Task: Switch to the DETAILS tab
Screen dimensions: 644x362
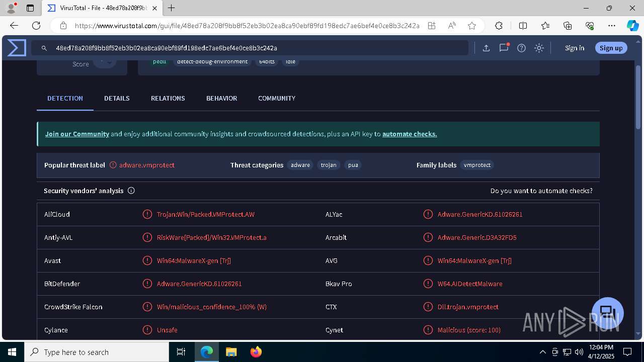Action: 117,99
